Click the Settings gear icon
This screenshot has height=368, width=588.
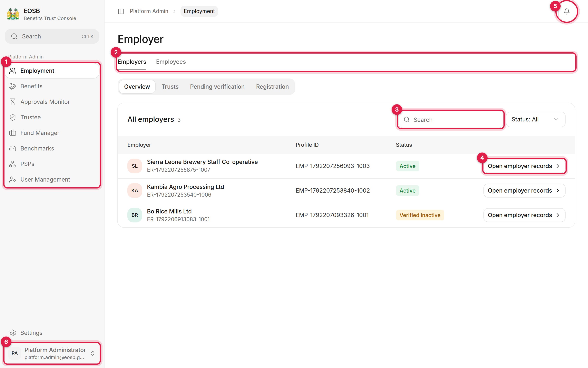pos(13,333)
